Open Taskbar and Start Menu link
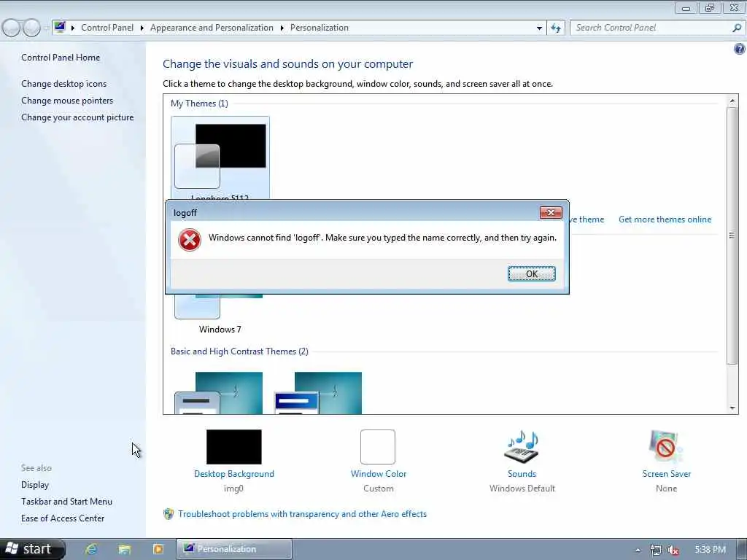Screen dimensions: 747x560 coord(66,502)
